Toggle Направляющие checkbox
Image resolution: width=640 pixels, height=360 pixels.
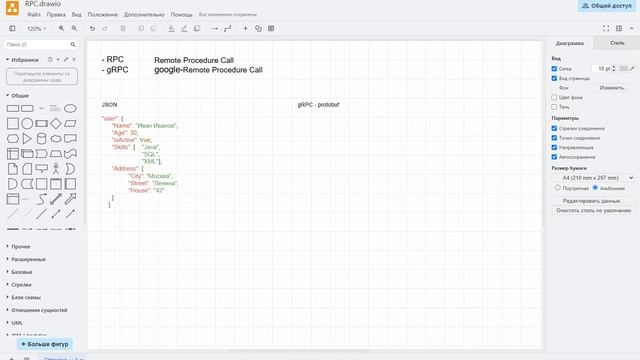(x=554, y=147)
